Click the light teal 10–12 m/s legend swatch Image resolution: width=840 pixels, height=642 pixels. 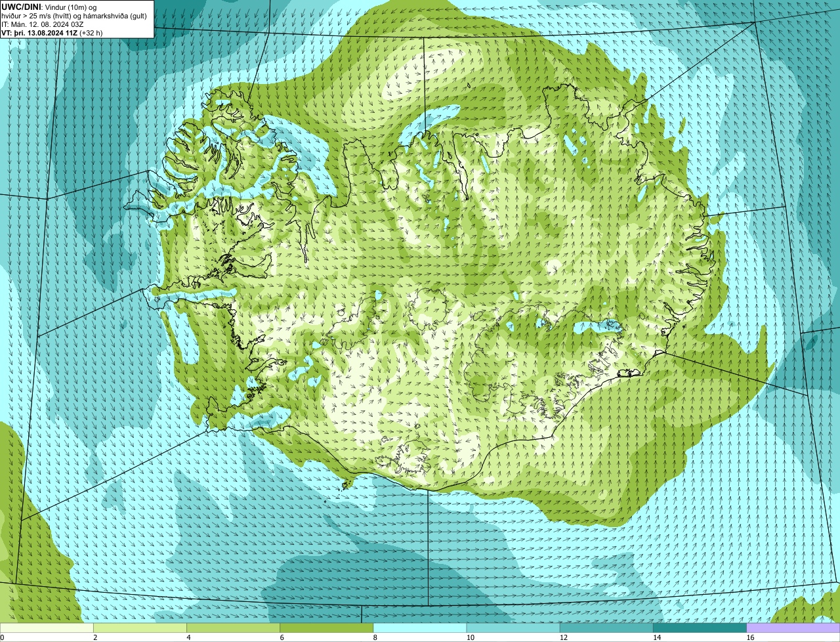pos(513,628)
